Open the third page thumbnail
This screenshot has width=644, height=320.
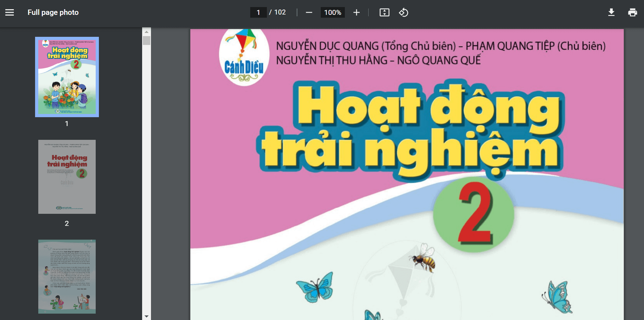pos(67,276)
